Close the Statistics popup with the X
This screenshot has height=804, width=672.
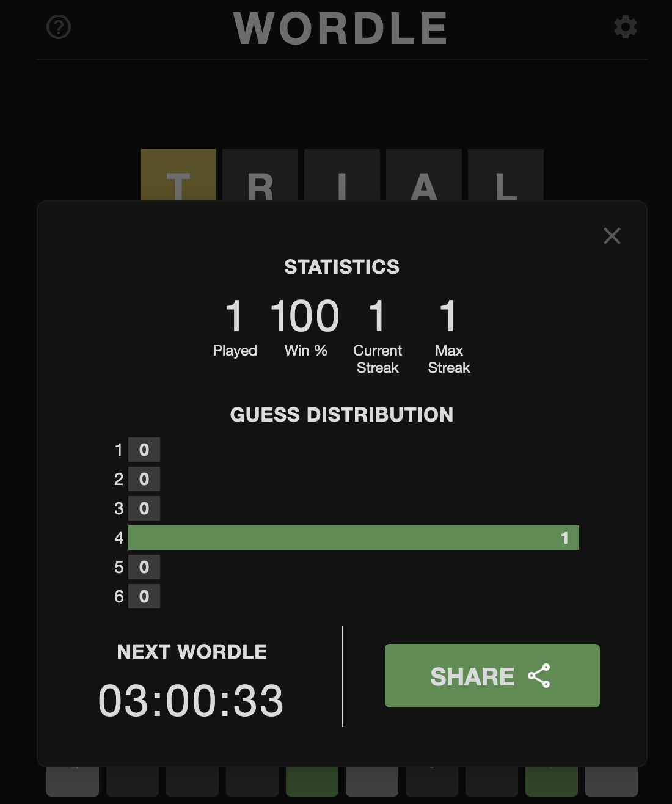coord(612,236)
